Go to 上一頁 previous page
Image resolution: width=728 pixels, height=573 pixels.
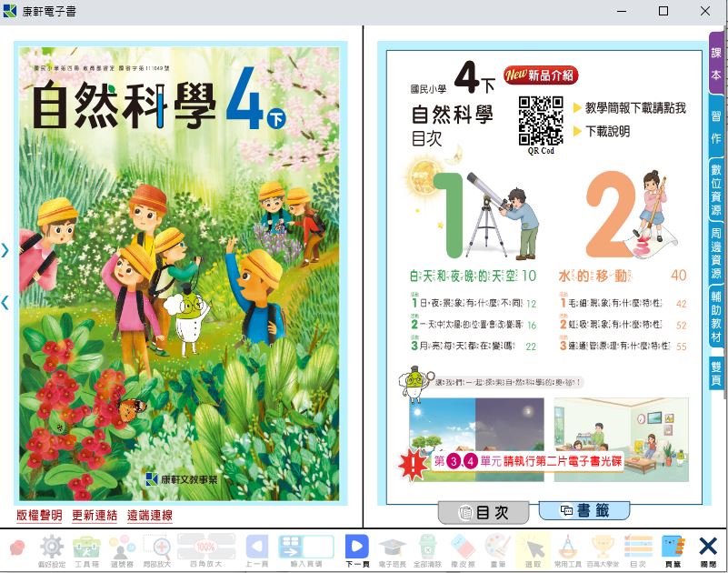pos(256,551)
